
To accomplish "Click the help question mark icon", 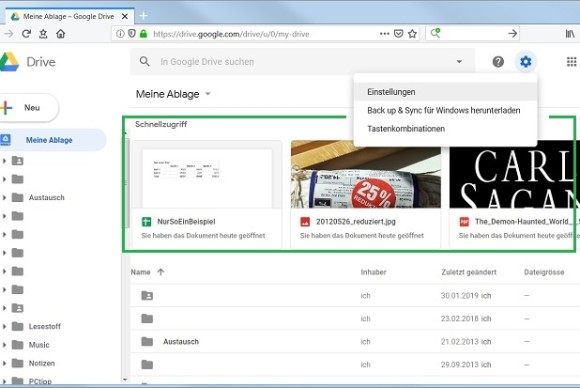I will click(x=498, y=61).
